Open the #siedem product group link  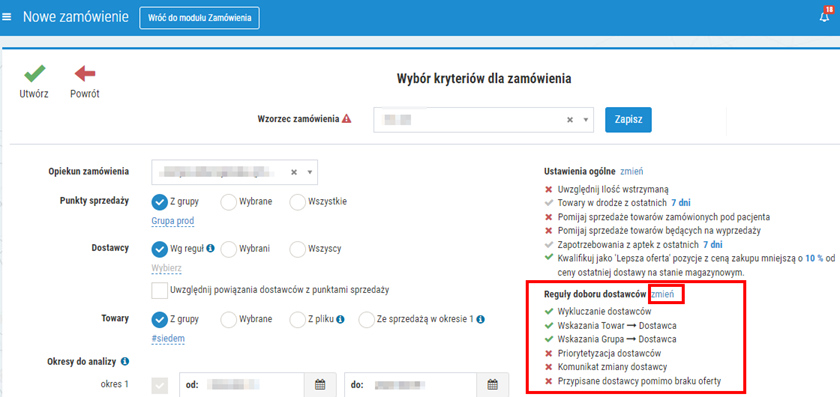168,338
